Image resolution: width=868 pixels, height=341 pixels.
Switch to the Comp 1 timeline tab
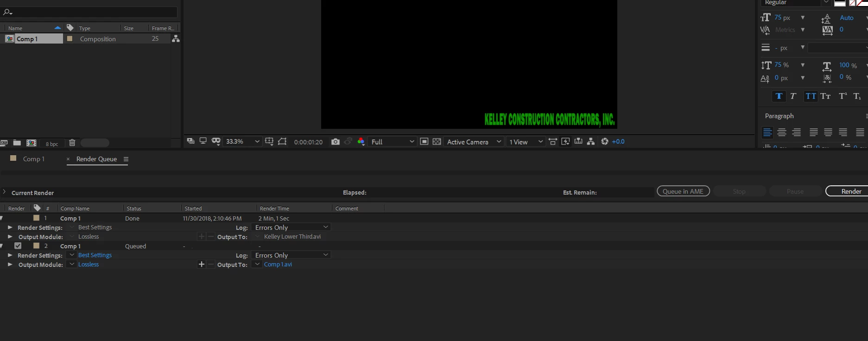coord(34,159)
